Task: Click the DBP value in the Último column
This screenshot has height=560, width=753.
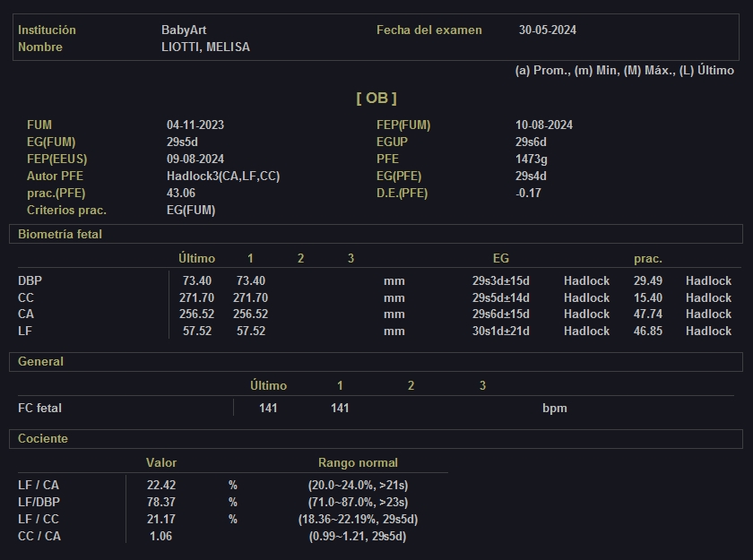Action: (197, 281)
